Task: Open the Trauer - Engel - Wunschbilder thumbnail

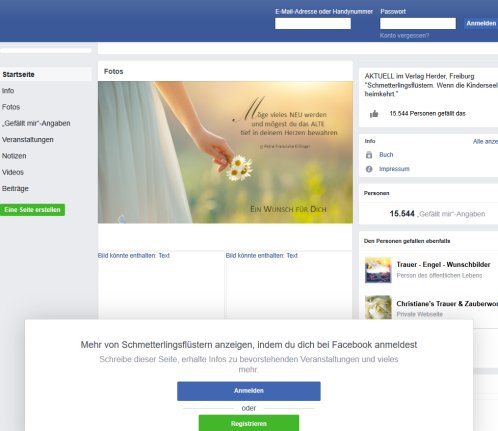Action: [378, 270]
